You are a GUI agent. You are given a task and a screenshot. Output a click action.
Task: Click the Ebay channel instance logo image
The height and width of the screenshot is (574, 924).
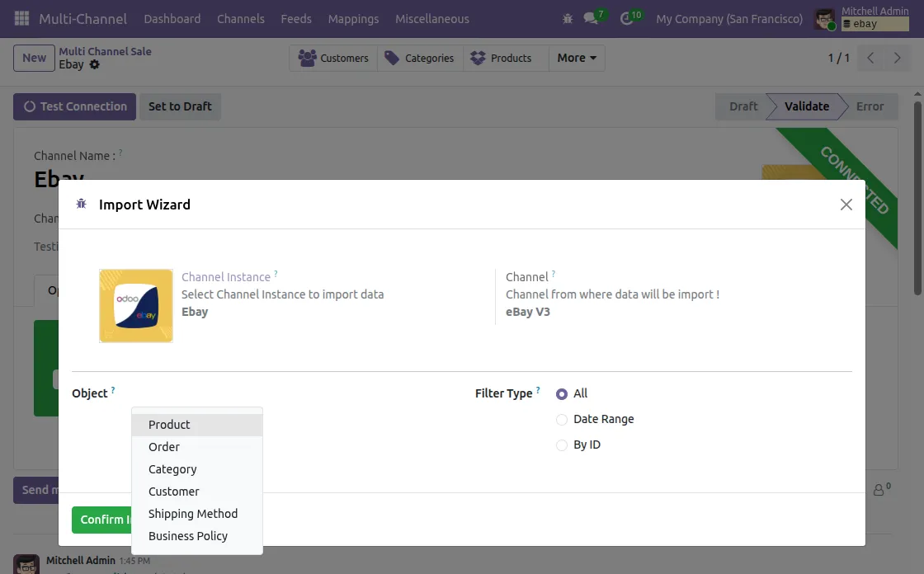(136, 306)
